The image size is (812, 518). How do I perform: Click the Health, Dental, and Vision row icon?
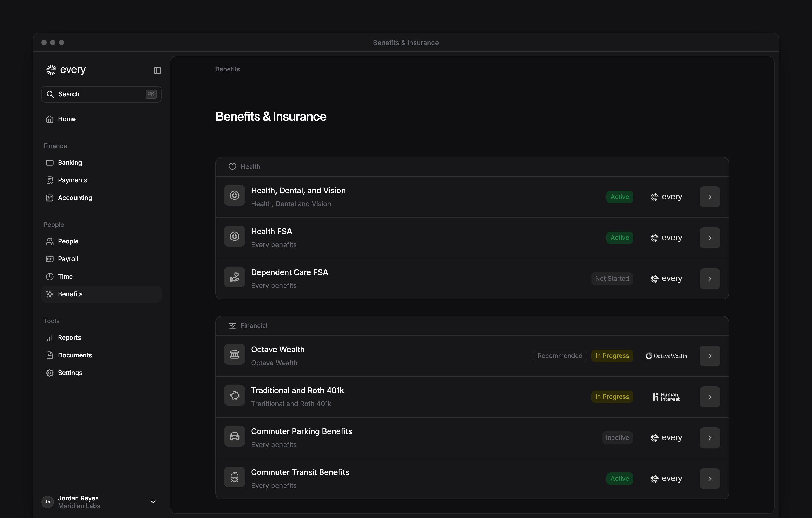tap(234, 195)
